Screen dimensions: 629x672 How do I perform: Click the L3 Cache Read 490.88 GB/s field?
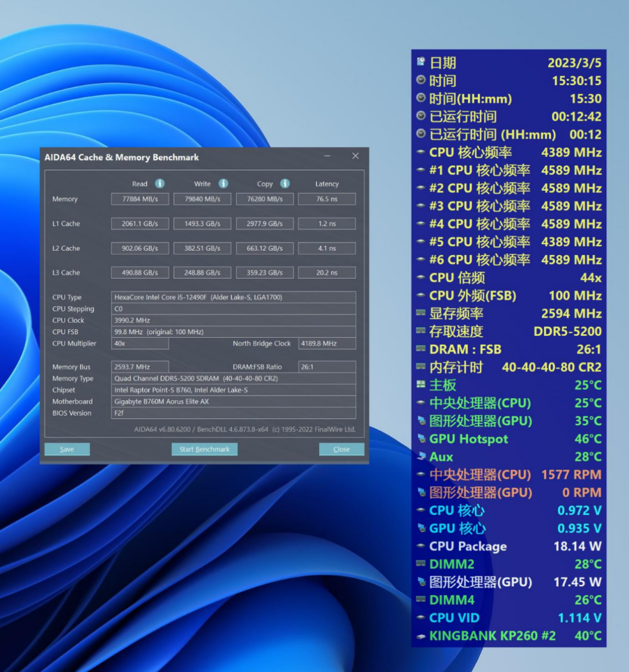coord(140,273)
